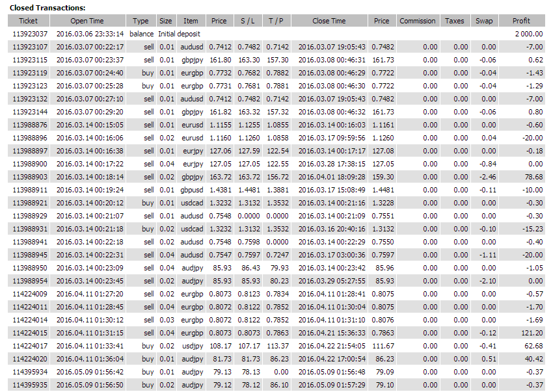Viewport: 551px width, 392px height.
Task: Select ticket number 113988896
Action: (x=30, y=138)
